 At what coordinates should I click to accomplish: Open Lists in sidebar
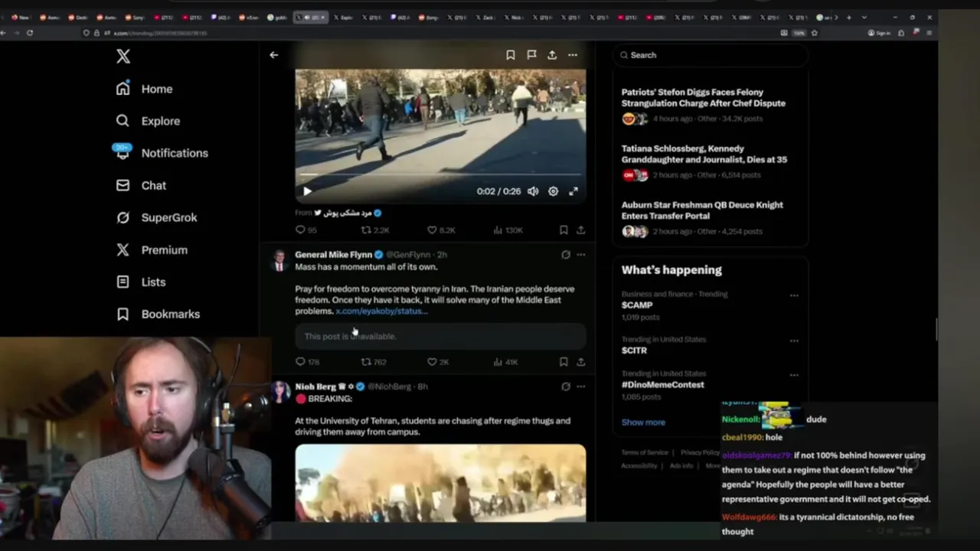click(141, 282)
